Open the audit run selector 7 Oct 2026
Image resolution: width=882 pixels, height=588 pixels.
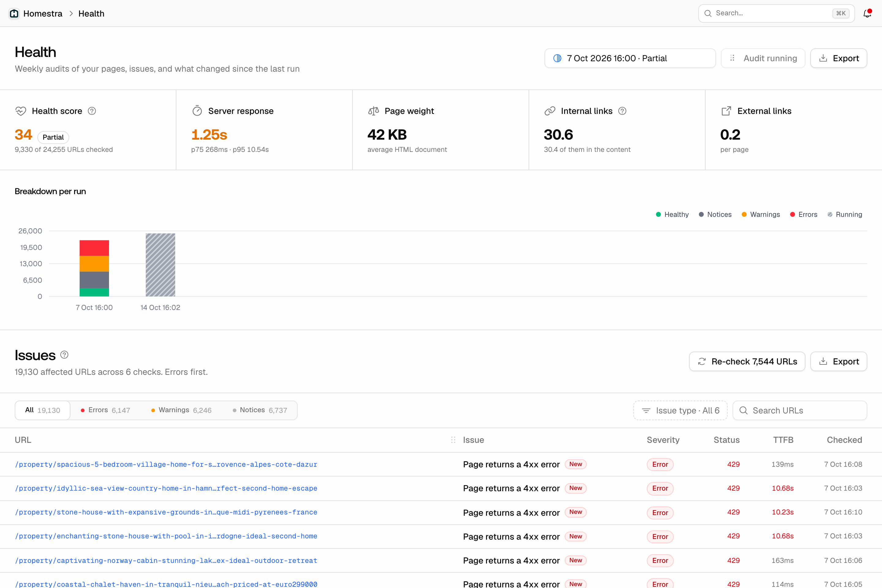630,58
